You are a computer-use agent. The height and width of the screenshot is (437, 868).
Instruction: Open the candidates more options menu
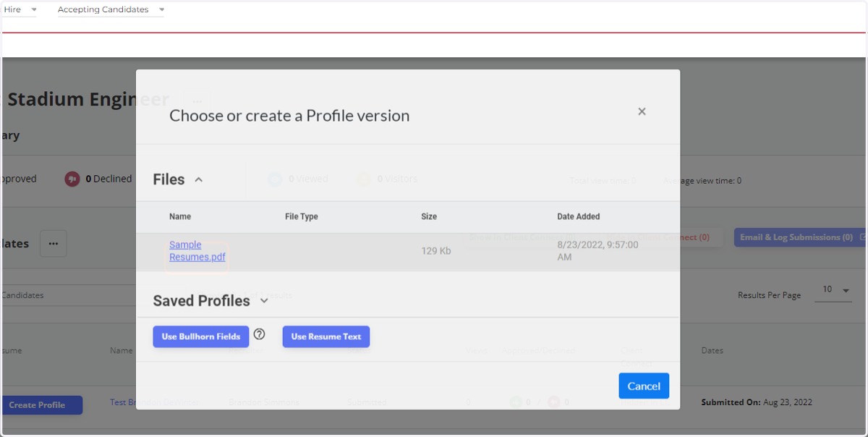(x=54, y=244)
